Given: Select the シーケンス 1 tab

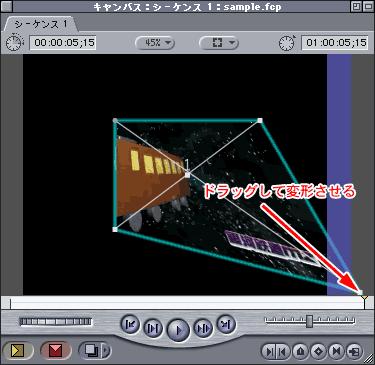Looking at the screenshot, I should click(41, 24).
